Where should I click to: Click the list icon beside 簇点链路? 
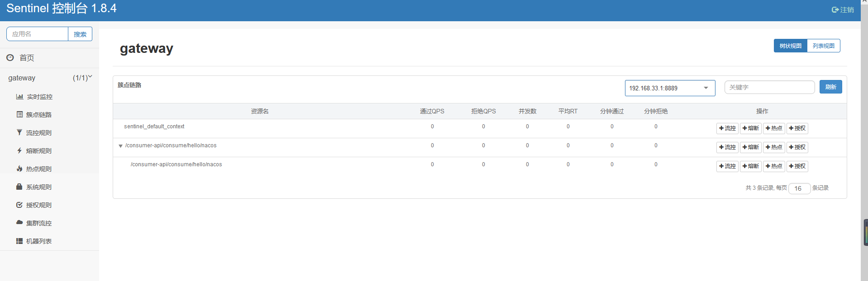coord(19,115)
